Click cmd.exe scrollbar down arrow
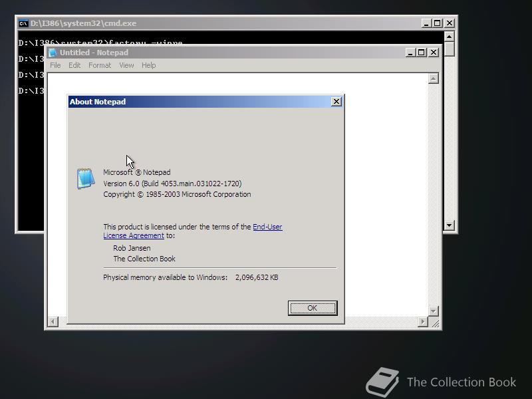 click(x=450, y=225)
